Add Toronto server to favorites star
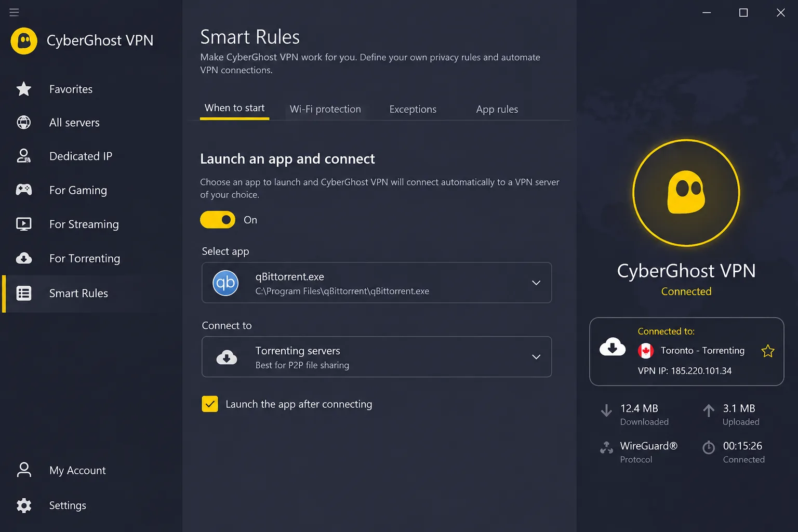This screenshot has width=798, height=532. pyautogui.click(x=768, y=351)
